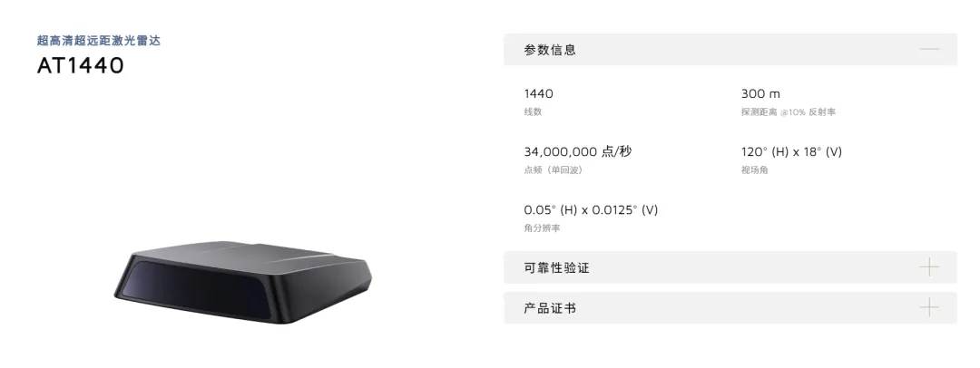This screenshot has width=980, height=368.
Task: Collapse 参数信息 section with minus icon
Action: tap(929, 49)
